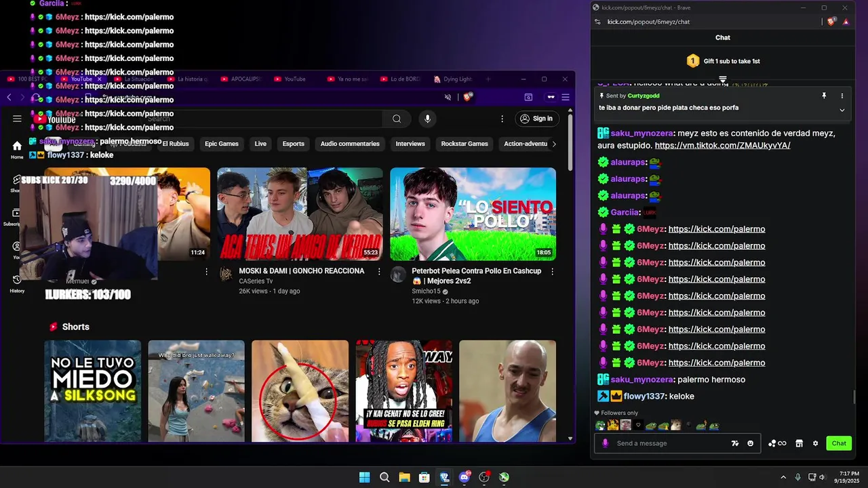Show hidden system tray icons
Viewport: 868px width, 488px height.
783,477
